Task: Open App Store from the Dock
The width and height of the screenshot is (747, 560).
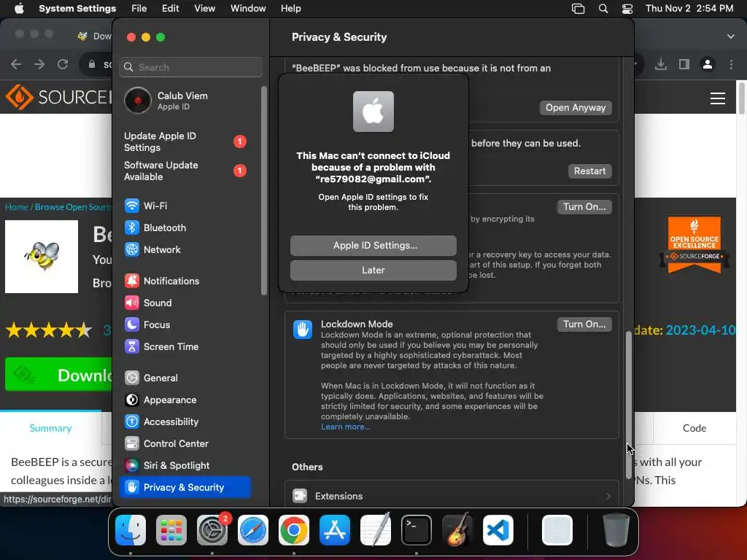Action: (335, 530)
